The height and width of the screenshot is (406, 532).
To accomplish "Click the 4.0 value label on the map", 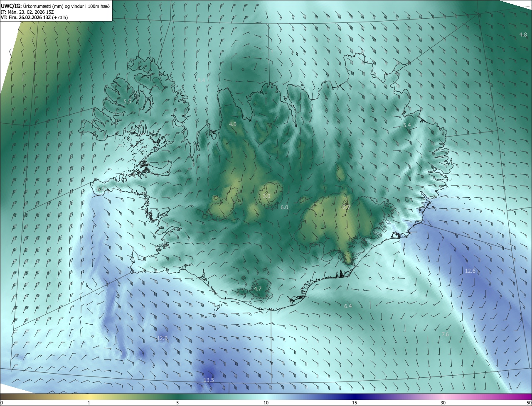I will (x=232, y=124).
